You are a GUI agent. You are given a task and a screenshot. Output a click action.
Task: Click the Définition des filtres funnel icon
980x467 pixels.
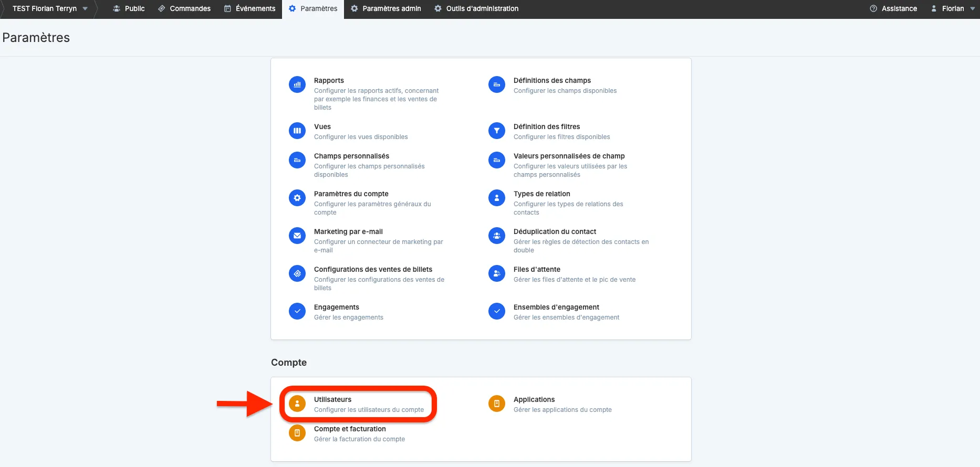pyautogui.click(x=497, y=131)
